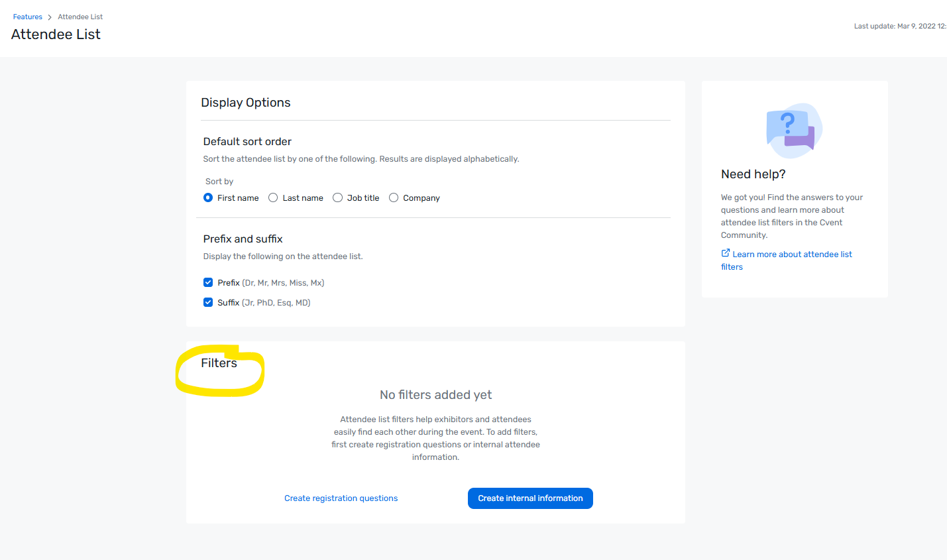Image resolution: width=947 pixels, height=560 pixels.
Task: Click the breadcrumb chevron separator
Action: 50,17
